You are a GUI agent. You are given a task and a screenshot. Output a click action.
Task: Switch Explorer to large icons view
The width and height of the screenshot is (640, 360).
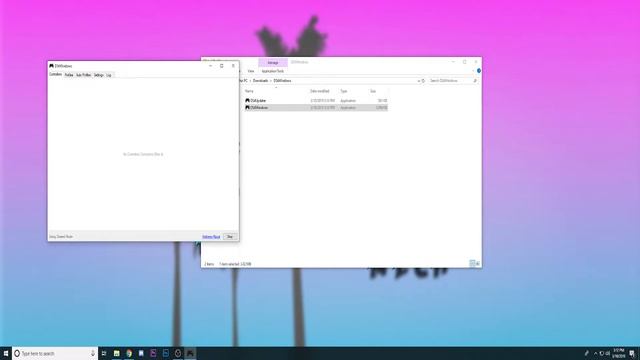tap(478, 263)
